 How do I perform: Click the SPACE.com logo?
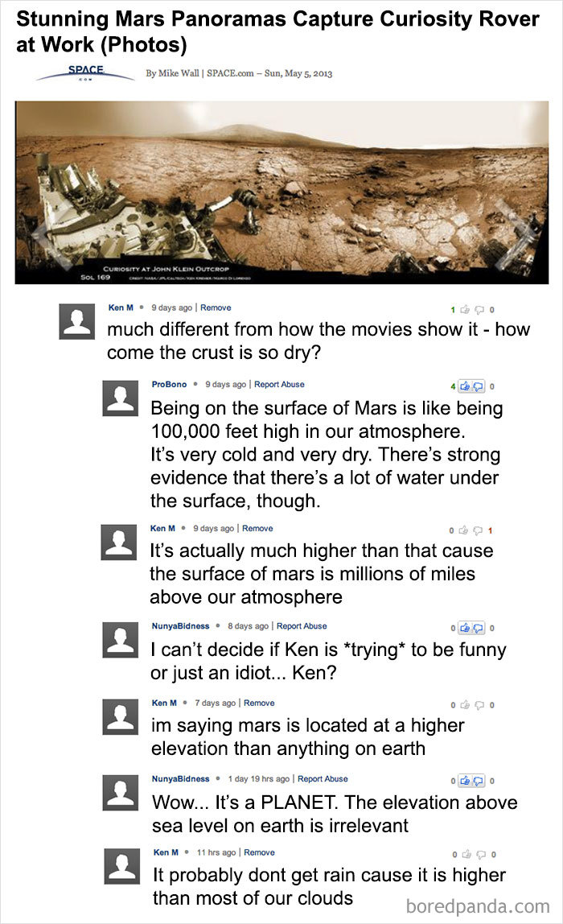pos(83,72)
